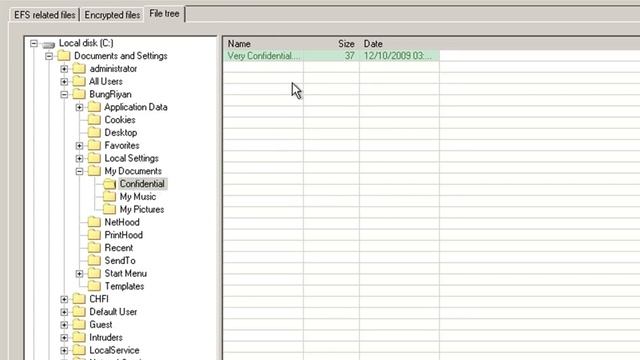Select the NetHood tree label
The image size is (640, 360).
[x=122, y=222]
